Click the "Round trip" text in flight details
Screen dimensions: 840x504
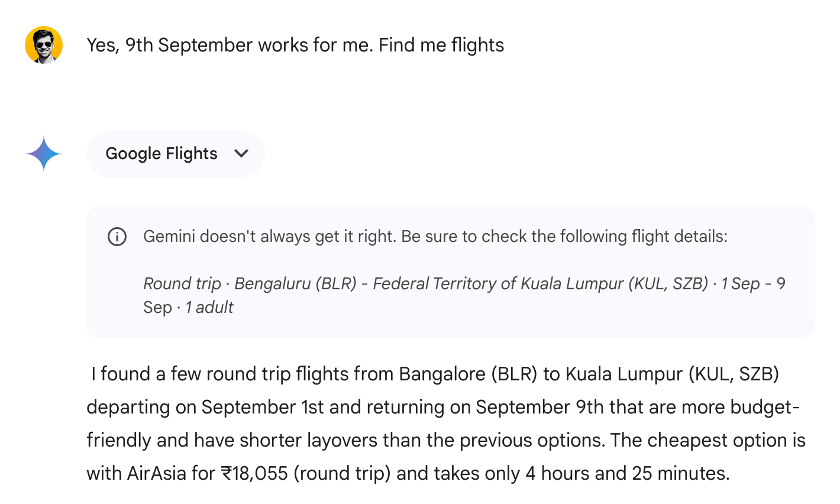(x=182, y=284)
